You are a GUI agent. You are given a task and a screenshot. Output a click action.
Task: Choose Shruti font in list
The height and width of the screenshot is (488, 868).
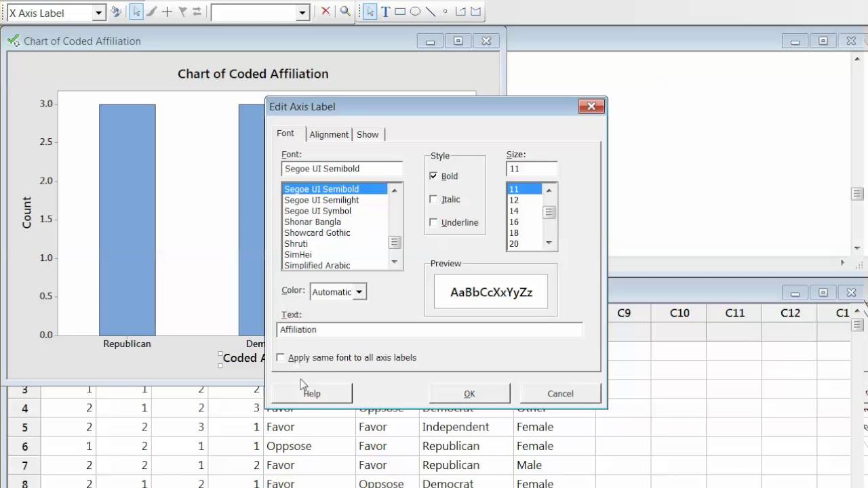pyautogui.click(x=334, y=243)
